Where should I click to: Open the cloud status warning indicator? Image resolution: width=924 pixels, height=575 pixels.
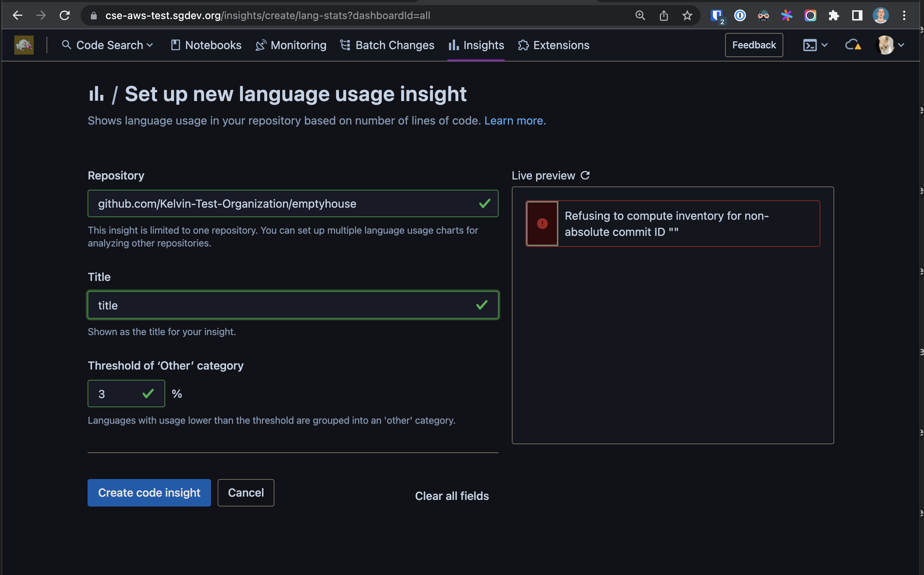[x=853, y=45]
